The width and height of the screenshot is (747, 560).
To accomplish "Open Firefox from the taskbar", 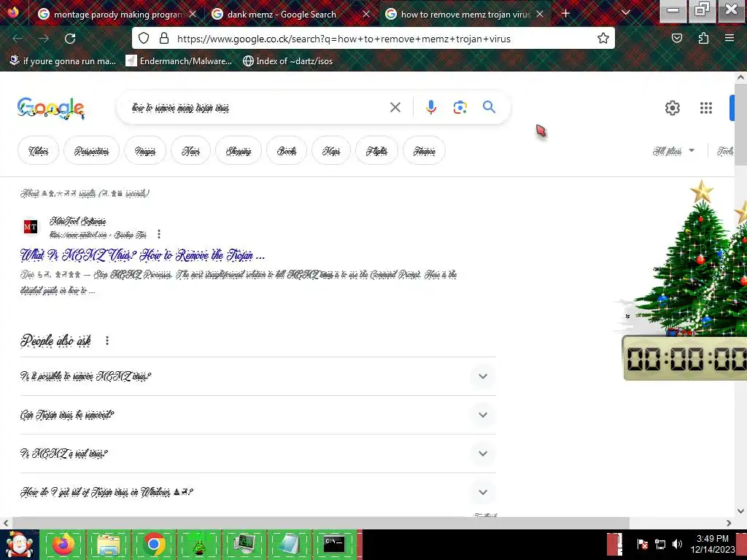I will click(63, 544).
